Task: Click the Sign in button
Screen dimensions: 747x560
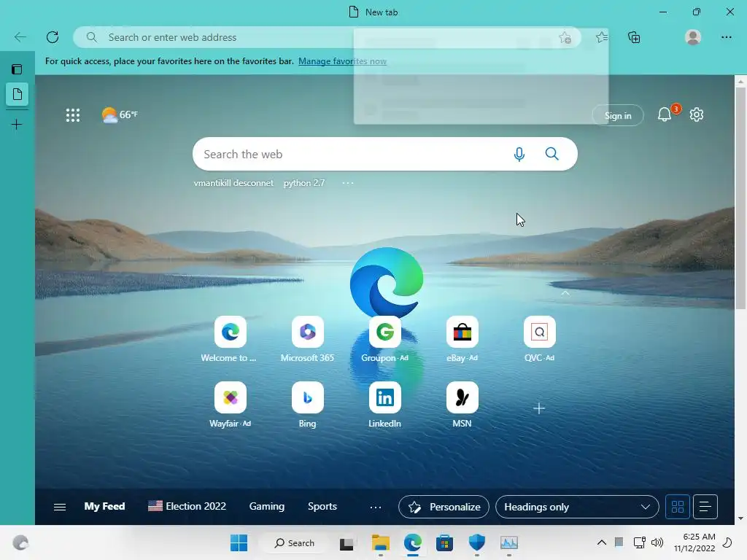Action: (x=617, y=116)
